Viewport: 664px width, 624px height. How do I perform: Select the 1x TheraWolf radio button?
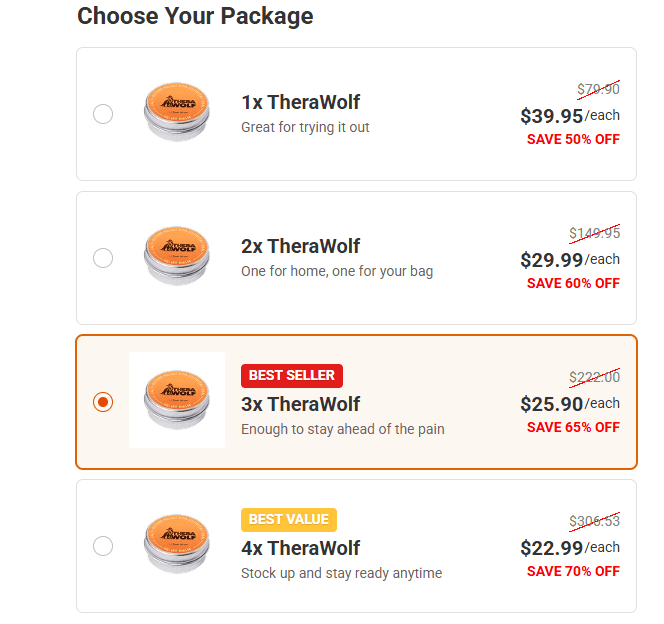click(103, 114)
